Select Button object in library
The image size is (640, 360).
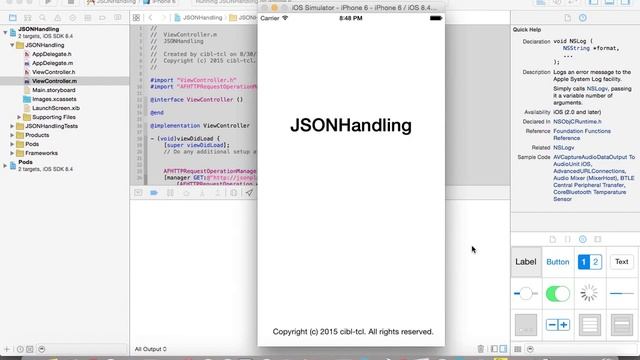(x=558, y=262)
